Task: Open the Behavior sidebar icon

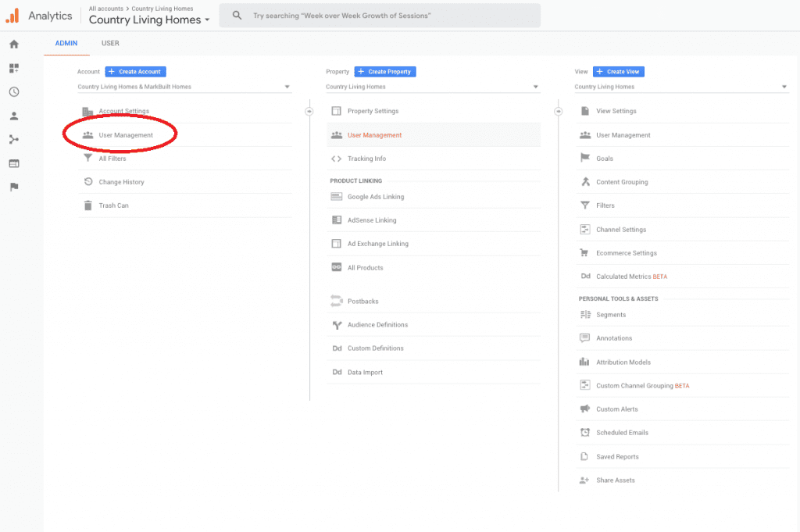Action: (x=14, y=163)
